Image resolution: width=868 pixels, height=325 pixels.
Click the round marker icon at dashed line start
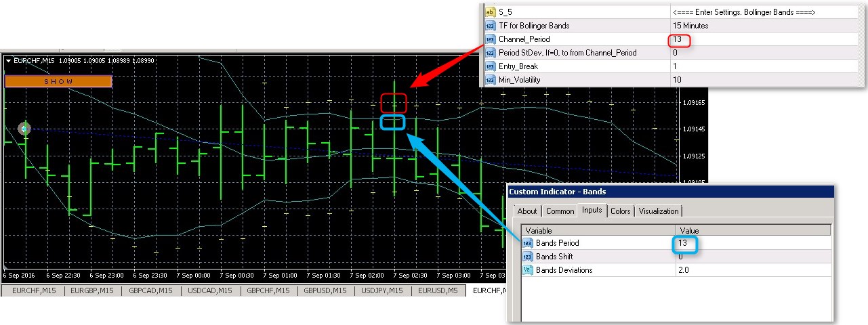pos(24,128)
